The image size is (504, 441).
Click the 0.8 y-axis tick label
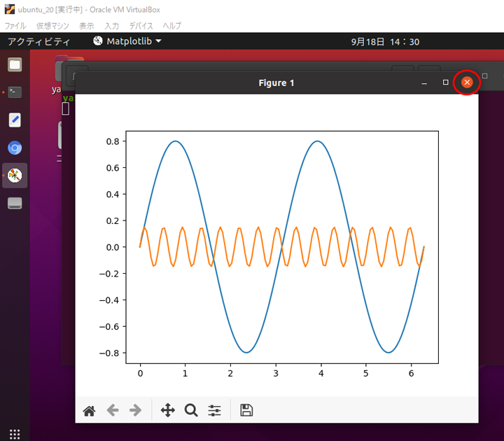point(113,141)
